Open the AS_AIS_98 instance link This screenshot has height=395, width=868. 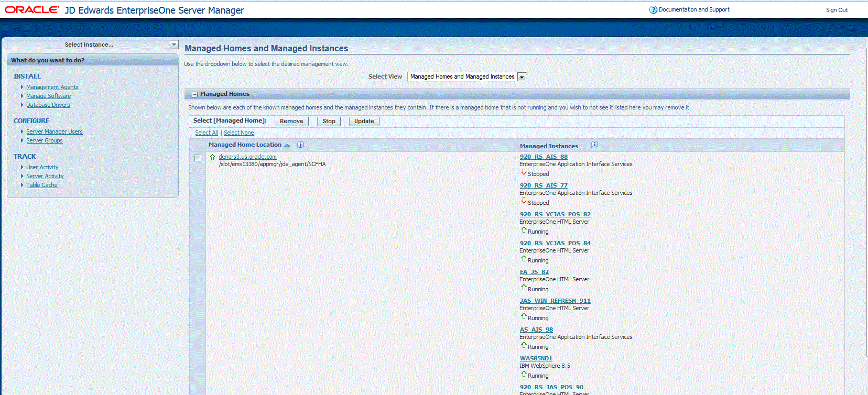coord(536,330)
